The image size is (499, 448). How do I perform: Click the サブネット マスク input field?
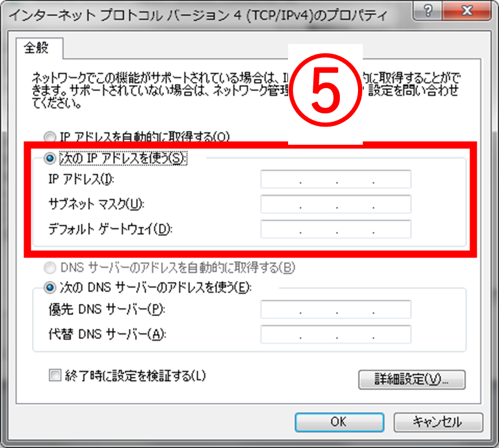pyautogui.click(x=336, y=204)
